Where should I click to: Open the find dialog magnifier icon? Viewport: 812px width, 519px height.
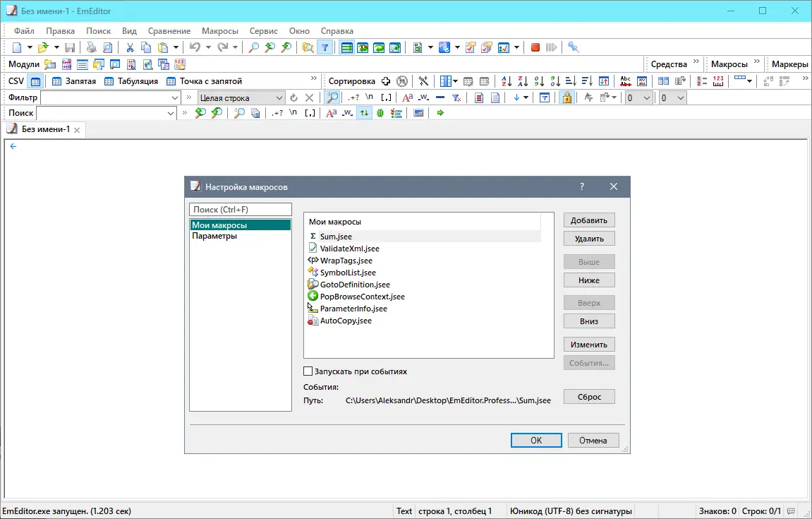coord(252,47)
